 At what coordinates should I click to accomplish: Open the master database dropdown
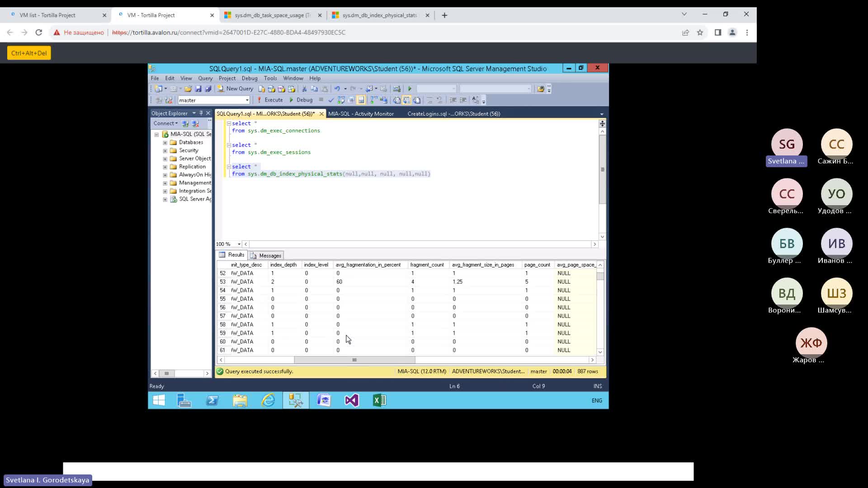247,100
